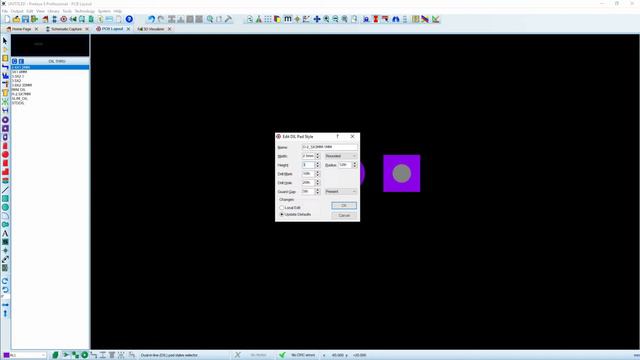Click the 'C' create button in object selector

click(x=14, y=61)
